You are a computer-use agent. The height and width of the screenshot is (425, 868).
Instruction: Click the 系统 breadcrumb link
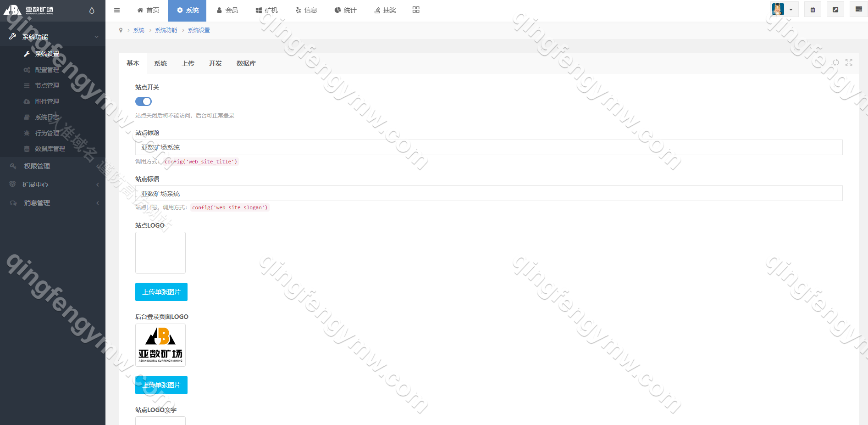coord(139,30)
